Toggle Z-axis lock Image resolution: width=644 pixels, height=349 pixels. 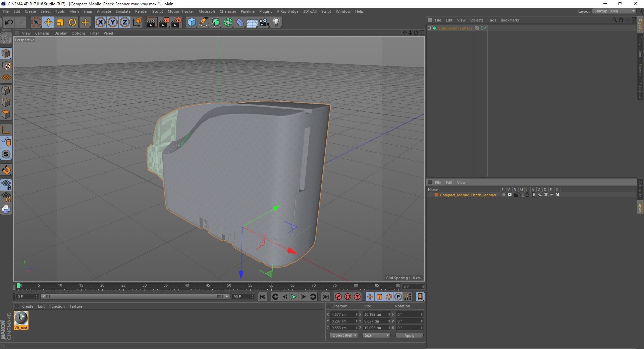pyautogui.click(x=124, y=22)
